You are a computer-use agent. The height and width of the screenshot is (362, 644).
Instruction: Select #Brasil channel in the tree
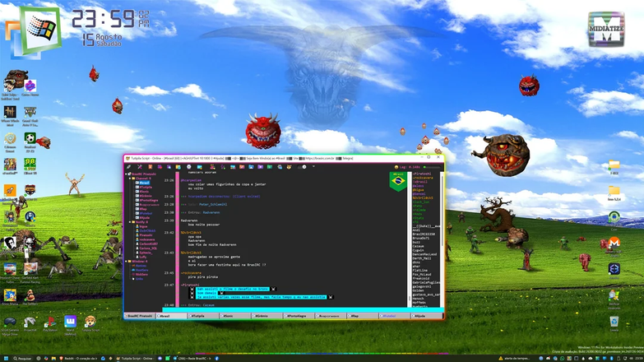pos(144,183)
